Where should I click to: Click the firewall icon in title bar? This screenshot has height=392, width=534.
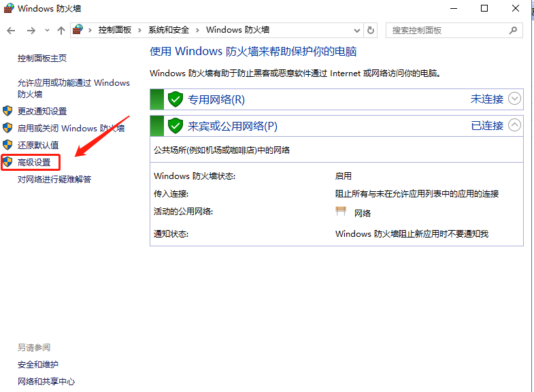click(9, 8)
